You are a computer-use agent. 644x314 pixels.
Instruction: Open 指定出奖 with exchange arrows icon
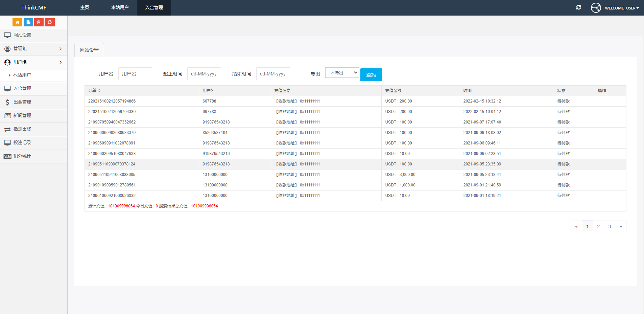tap(22, 129)
